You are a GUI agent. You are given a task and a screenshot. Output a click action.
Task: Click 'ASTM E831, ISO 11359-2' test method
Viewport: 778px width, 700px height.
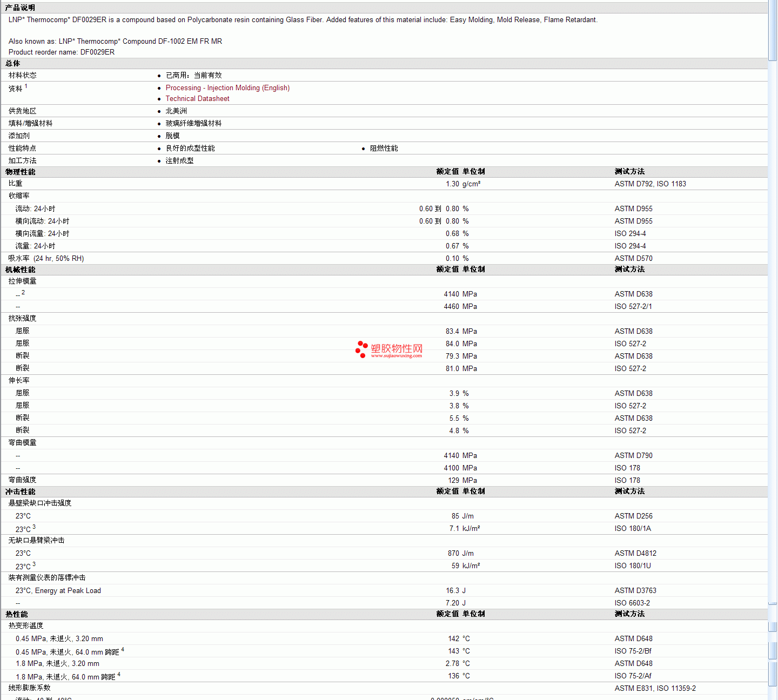click(x=655, y=689)
